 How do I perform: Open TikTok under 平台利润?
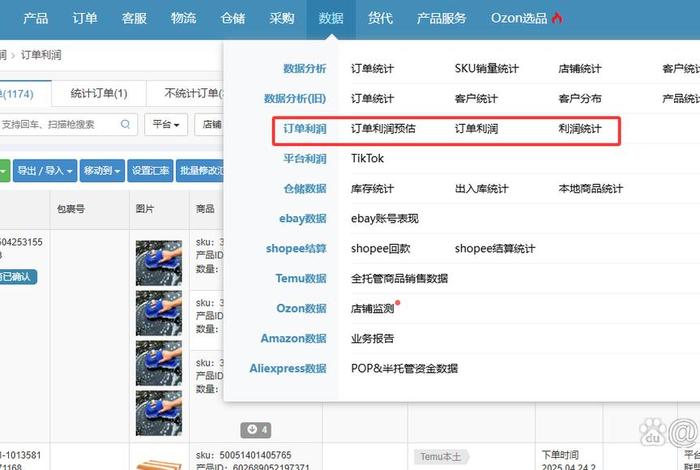367,158
